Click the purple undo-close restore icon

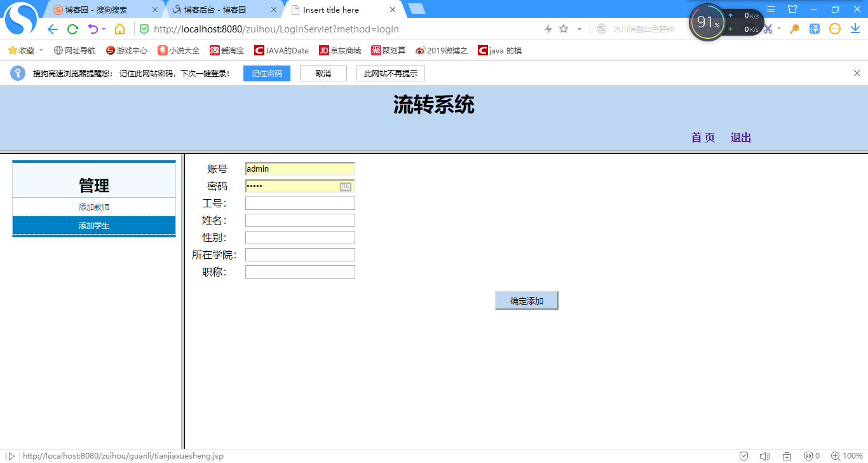pyautogui.click(x=93, y=29)
